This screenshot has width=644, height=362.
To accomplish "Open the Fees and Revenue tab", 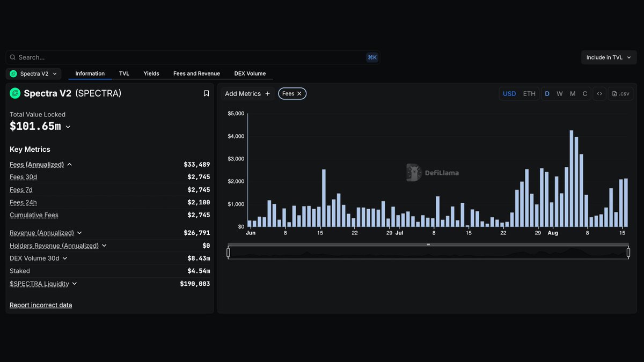I will tap(196, 73).
